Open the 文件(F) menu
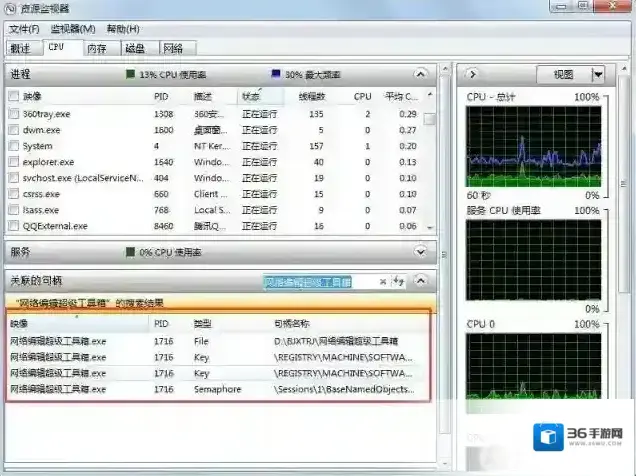The image size is (636, 476). pyautogui.click(x=24, y=29)
